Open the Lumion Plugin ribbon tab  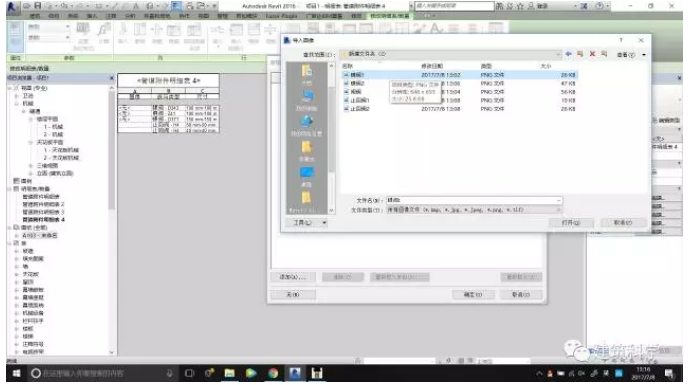pyautogui.click(x=281, y=16)
